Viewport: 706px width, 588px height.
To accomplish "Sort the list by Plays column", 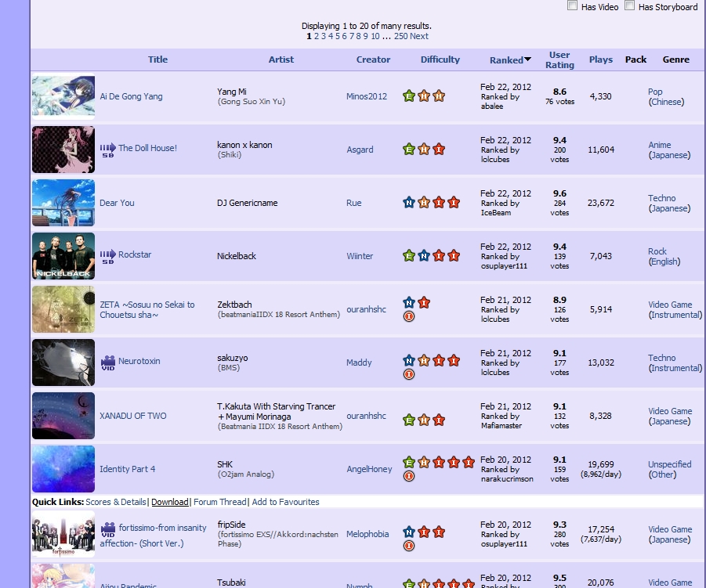I will [601, 60].
